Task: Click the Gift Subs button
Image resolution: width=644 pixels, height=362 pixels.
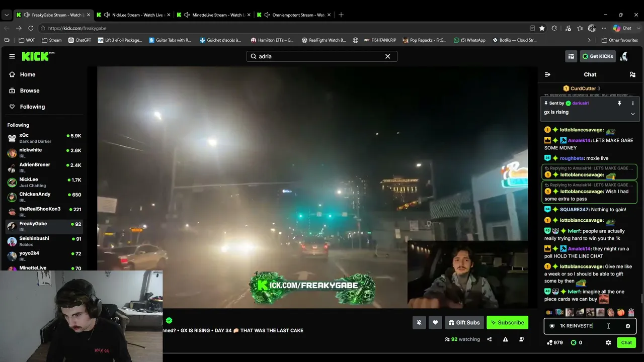Action: (464, 323)
